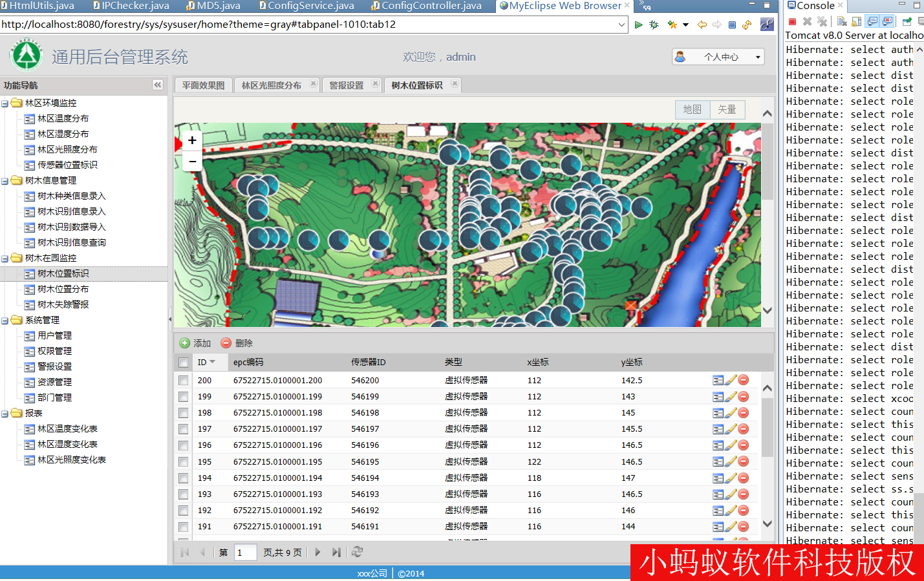Edit row 199 with the pencil icon
Image resolution: width=924 pixels, height=581 pixels.
point(731,396)
